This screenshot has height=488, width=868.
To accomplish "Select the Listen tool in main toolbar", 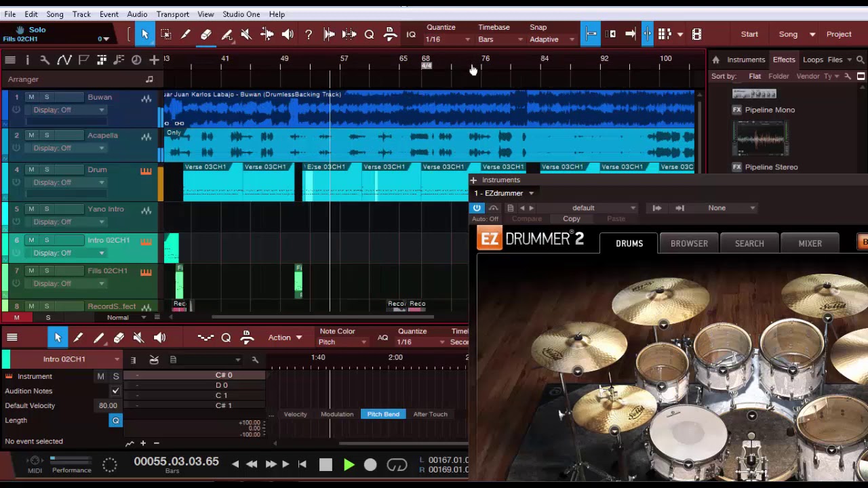I will pyautogui.click(x=288, y=34).
